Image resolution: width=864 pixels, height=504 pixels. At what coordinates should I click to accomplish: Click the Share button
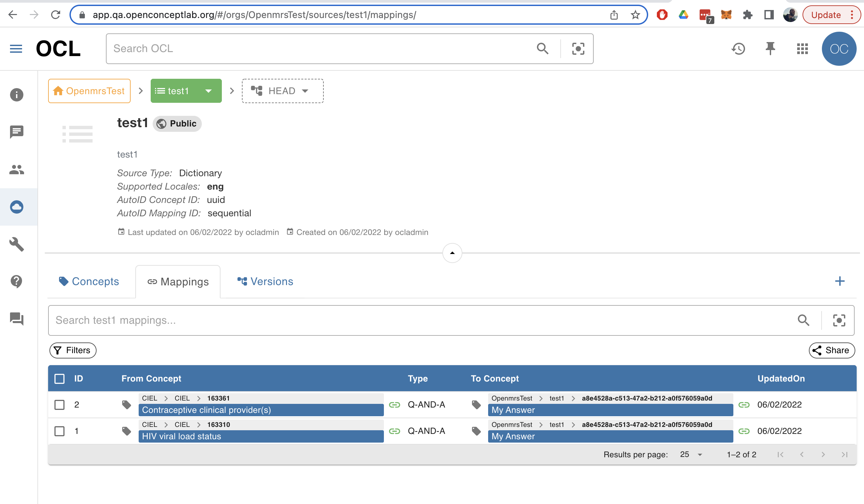(832, 350)
